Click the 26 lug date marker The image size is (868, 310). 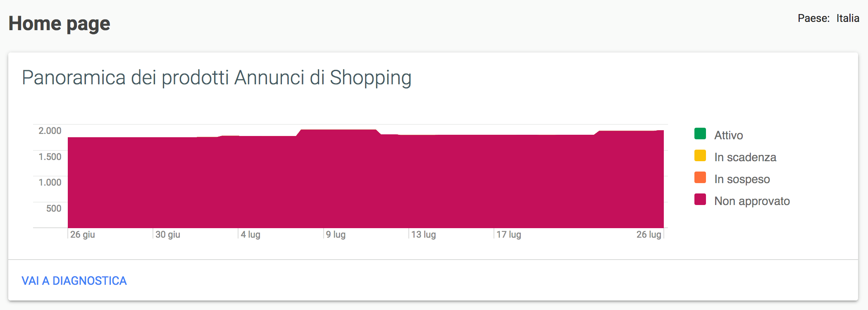[x=649, y=234]
